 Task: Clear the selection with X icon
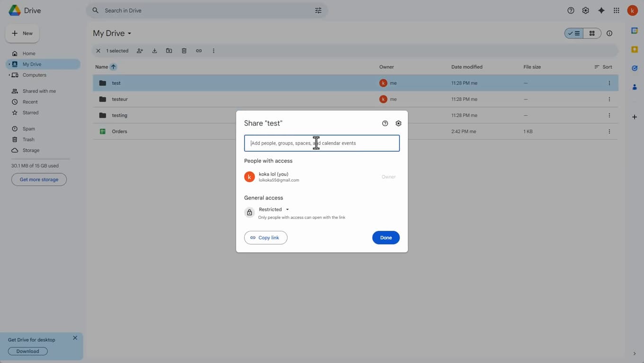tap(98, 51)
